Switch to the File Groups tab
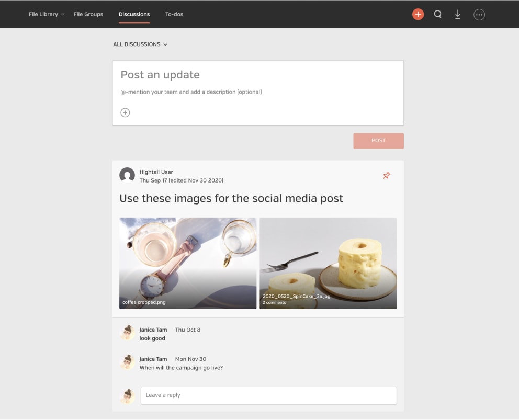 [x=88, y=14]
